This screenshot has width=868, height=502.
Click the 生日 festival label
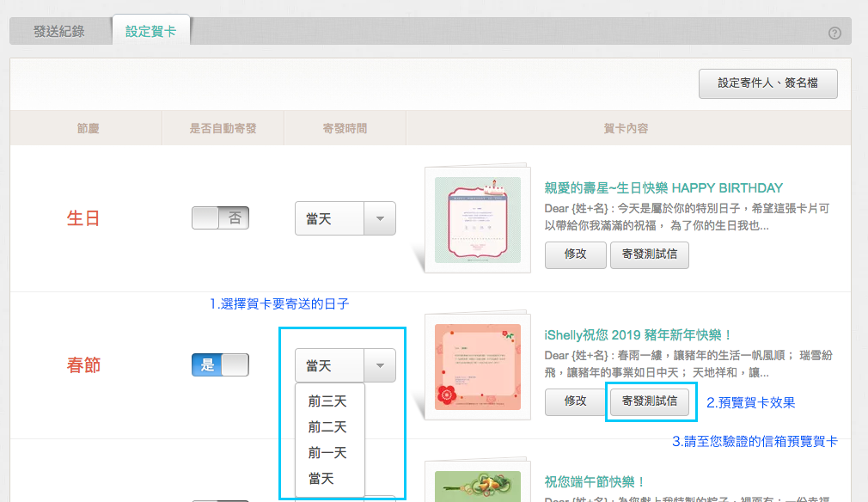coord(83,218)
